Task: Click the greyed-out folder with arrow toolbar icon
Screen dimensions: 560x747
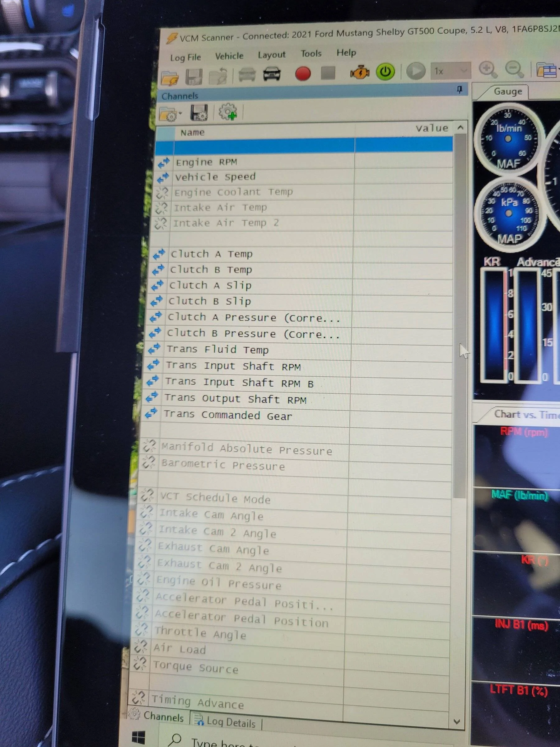Action: tap(218, 76)
